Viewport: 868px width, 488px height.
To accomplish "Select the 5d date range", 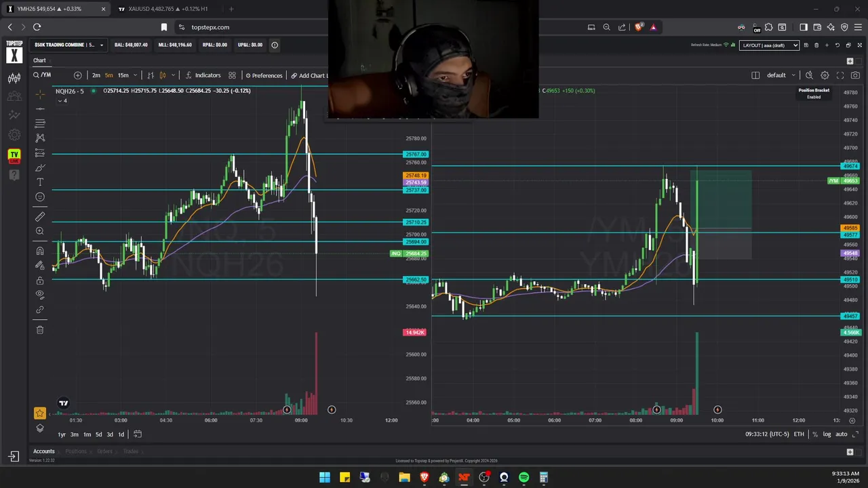I will click(x=98, y=434).
